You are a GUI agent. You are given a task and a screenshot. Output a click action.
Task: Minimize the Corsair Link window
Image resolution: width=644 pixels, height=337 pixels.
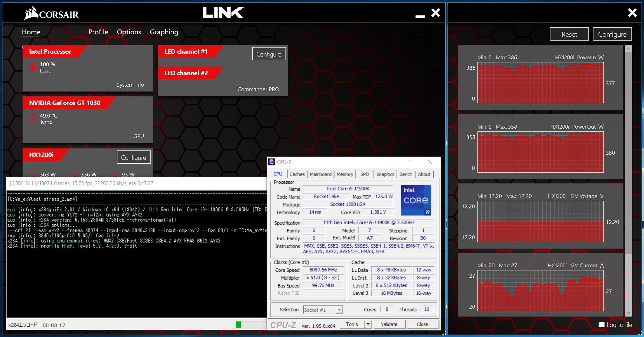[420, 16]
